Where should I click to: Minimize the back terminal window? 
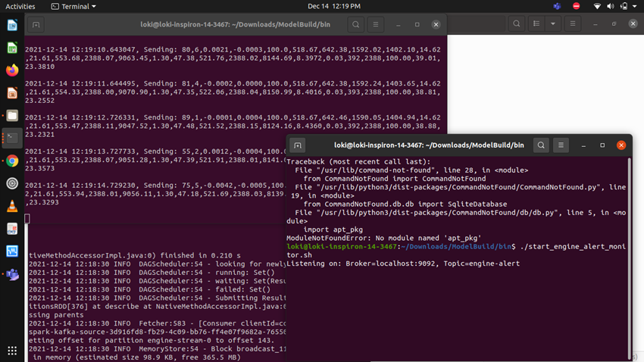399,25
